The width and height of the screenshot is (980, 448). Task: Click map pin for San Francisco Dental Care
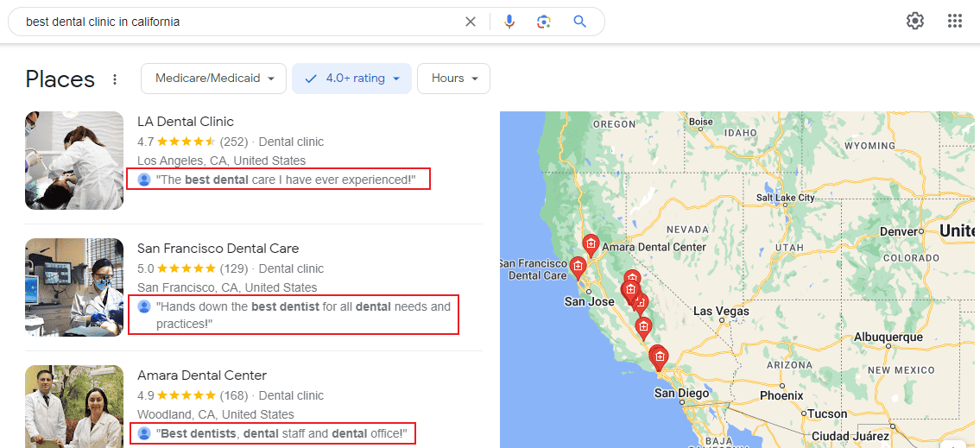click(579, 267)
